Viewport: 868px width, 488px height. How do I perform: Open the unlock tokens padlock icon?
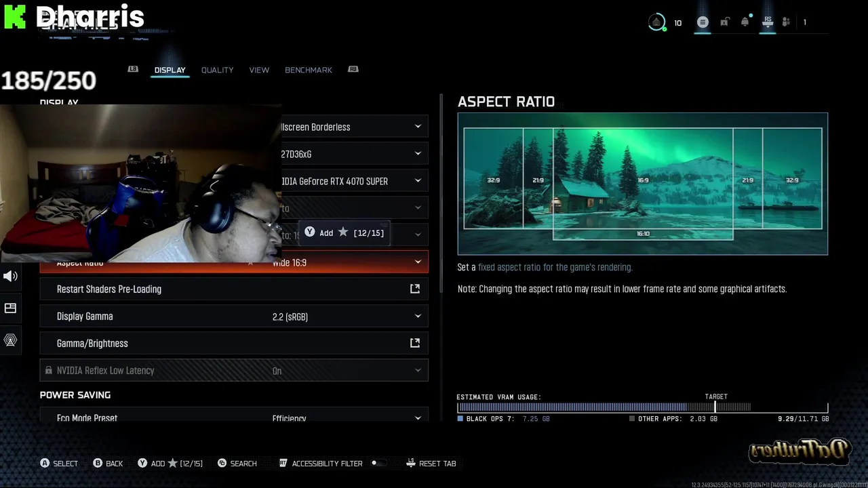[724, 22]
